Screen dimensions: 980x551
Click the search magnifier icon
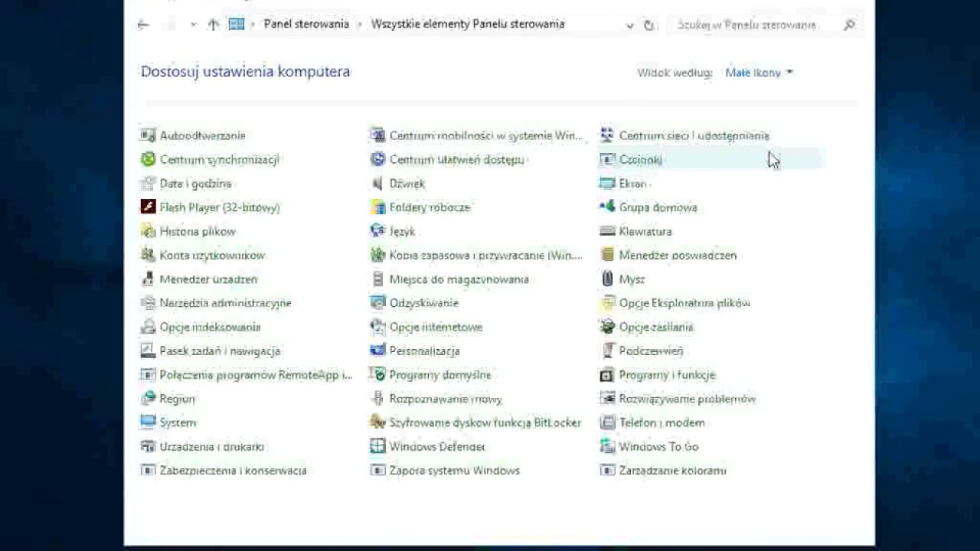[849, 25]
